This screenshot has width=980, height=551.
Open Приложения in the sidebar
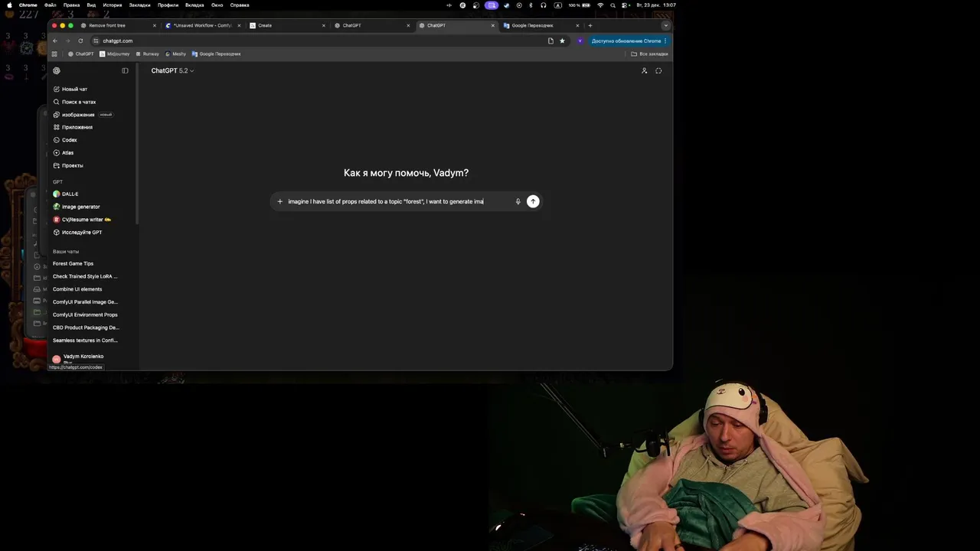[73, 127]
